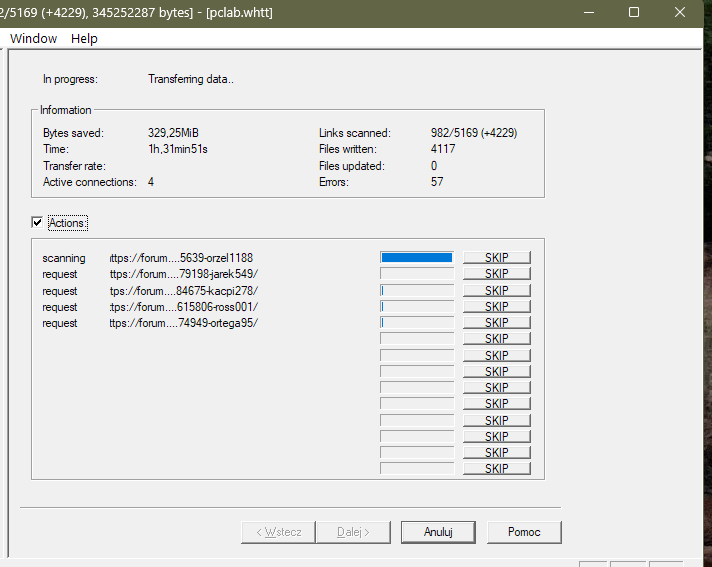This screenshot has width=712, height=567.
Task: Select the Files updated value 0
Action: point(434,166)
